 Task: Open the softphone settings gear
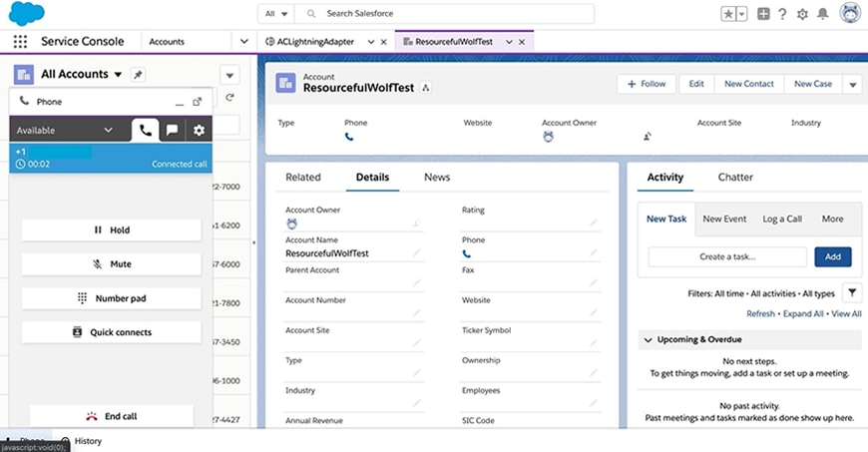pos(199,130)
